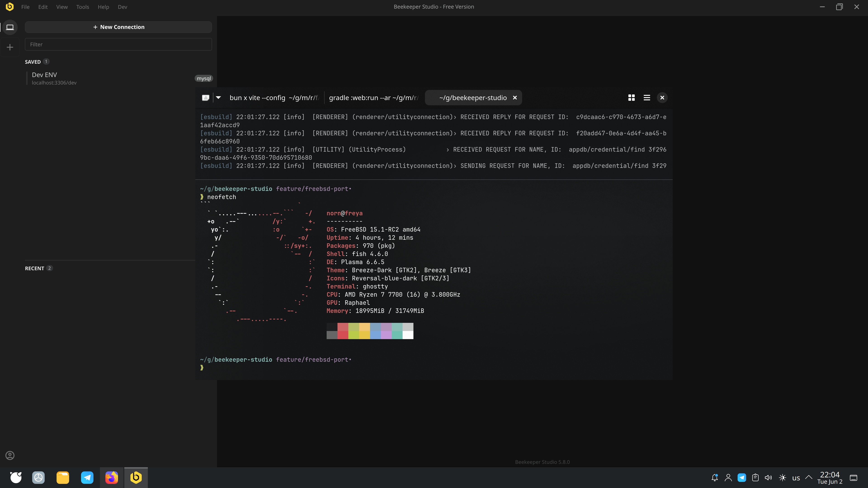Click the user icon in system tray

point(728,478)
